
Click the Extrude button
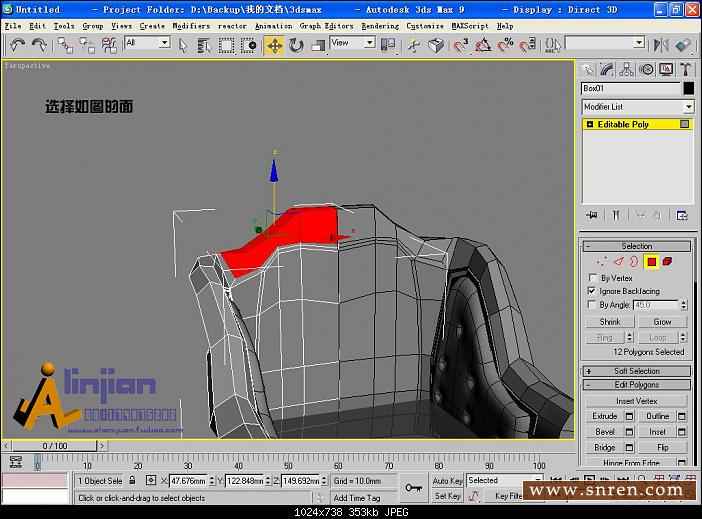pyautogui.click(x=604, y=416)
